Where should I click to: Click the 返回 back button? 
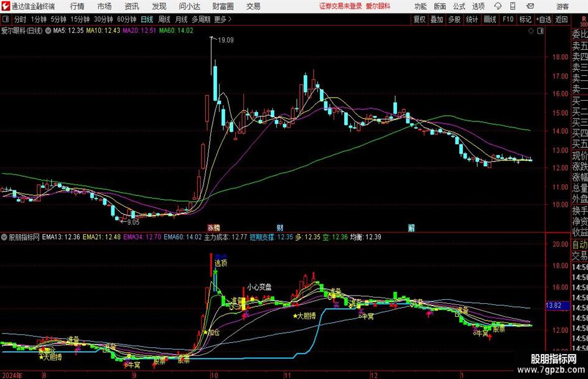(561, 19)
